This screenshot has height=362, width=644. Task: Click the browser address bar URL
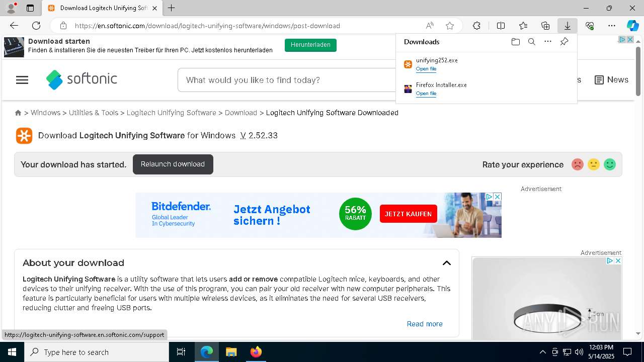point(207,26)
